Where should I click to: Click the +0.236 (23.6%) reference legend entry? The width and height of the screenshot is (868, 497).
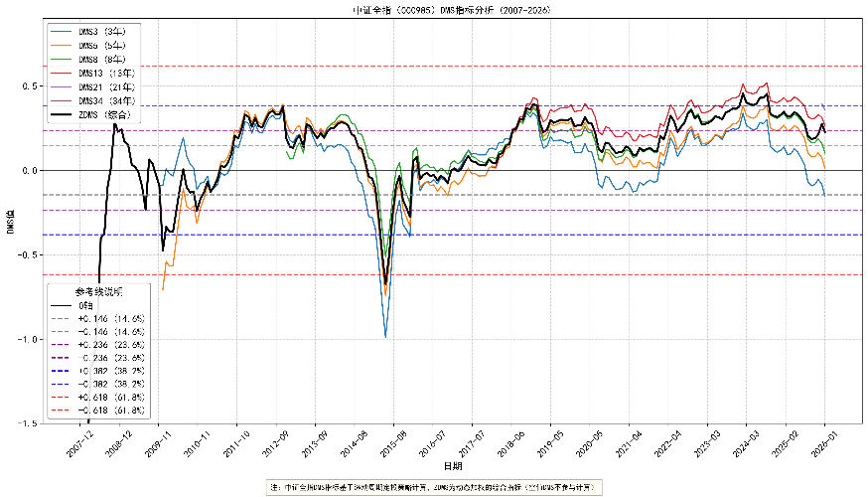98,345
